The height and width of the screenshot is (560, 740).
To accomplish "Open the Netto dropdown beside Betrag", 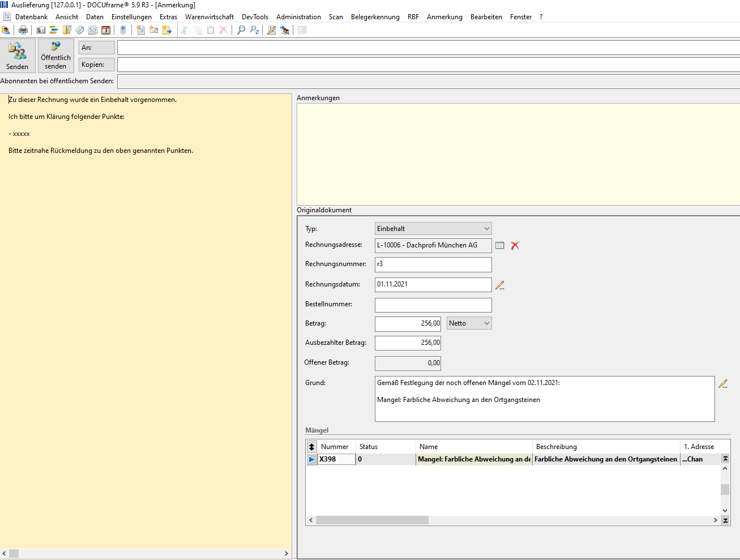I will (469, 323).
